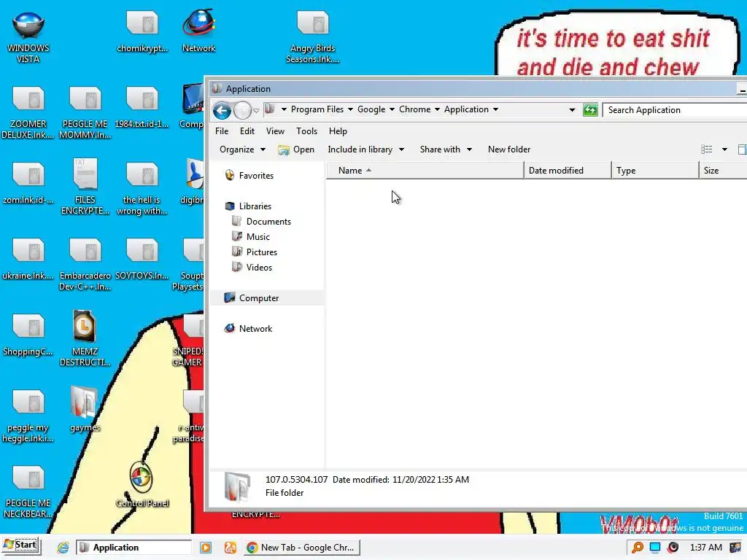The image size is (747, 560).
Task: Open previous locations address dropdown
Action: tap(572, 110)
